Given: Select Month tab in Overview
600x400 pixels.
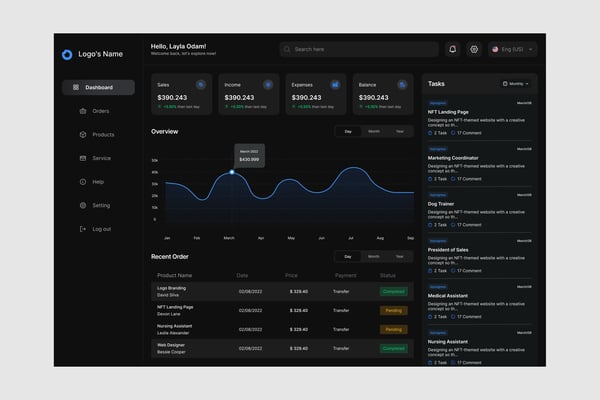Looking at the screenshot, I should (x=374, y=131).
